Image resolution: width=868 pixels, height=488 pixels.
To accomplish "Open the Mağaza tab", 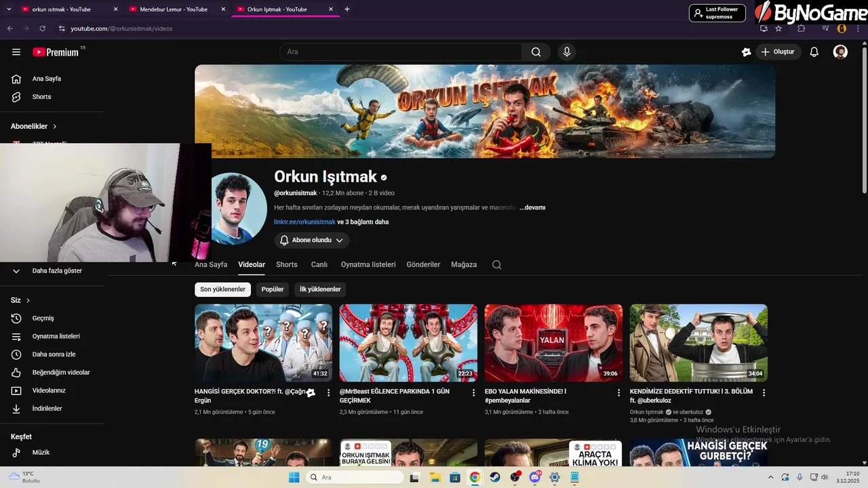I will pyautogui.click(x=464, y=265).
